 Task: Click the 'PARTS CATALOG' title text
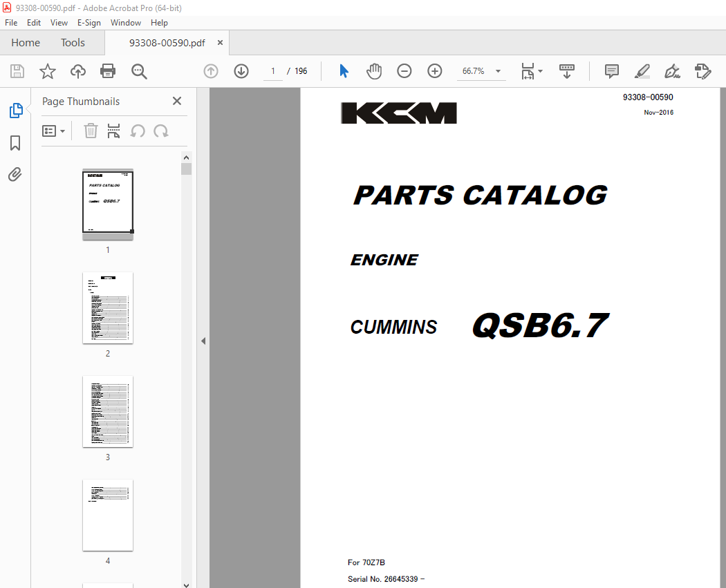(x=480, y=196)
